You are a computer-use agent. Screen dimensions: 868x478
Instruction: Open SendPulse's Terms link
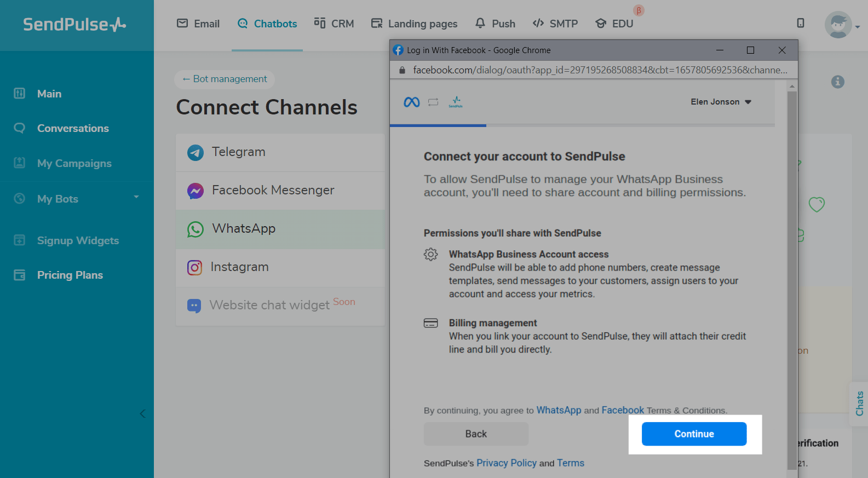(x=571, y=463)
